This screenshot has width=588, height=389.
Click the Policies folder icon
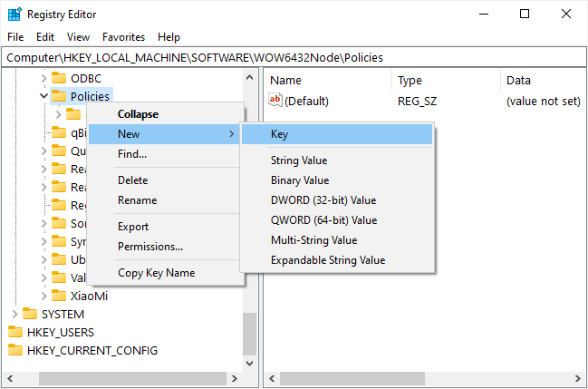tap(59, 96)
